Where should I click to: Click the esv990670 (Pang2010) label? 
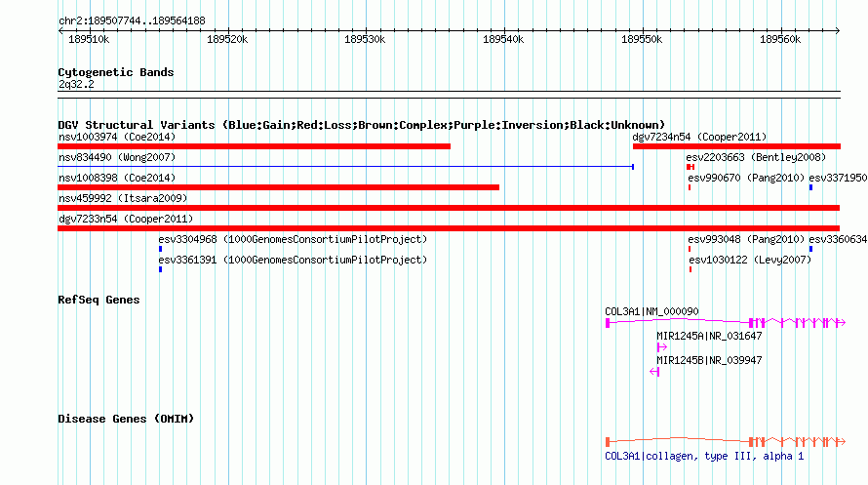(746, 178)
